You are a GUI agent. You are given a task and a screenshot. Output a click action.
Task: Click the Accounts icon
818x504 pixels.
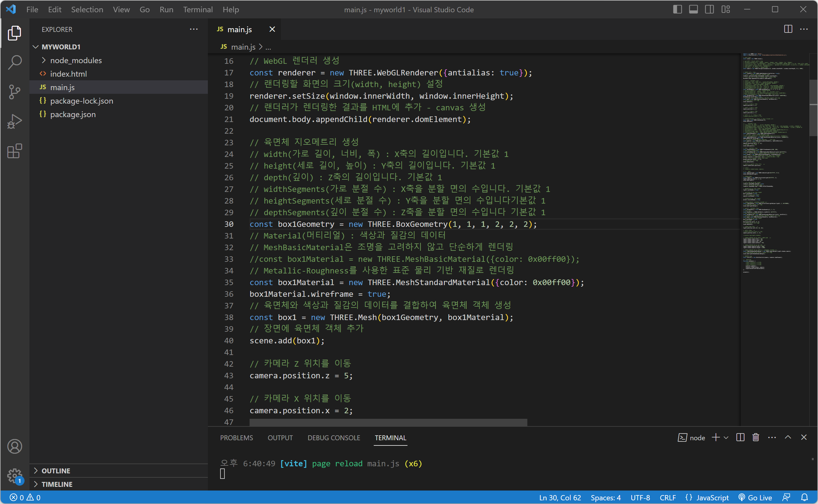[x=15, y=447]
